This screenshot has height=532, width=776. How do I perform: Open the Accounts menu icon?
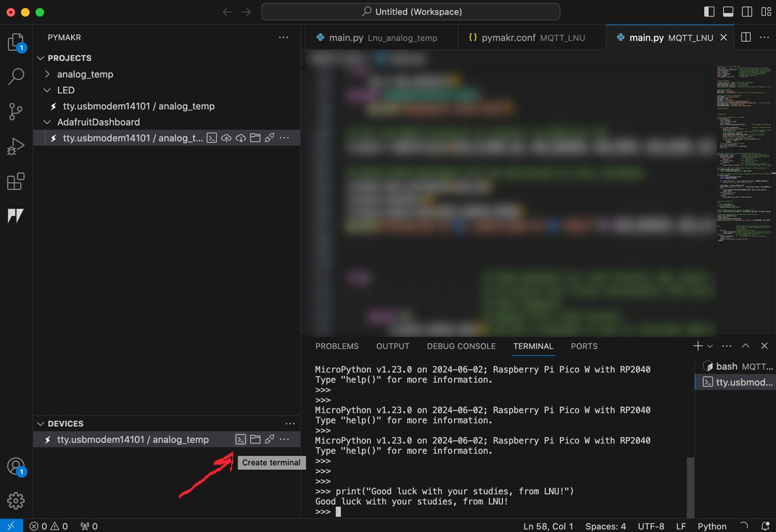pyautogui.click(x=16, y=466)
